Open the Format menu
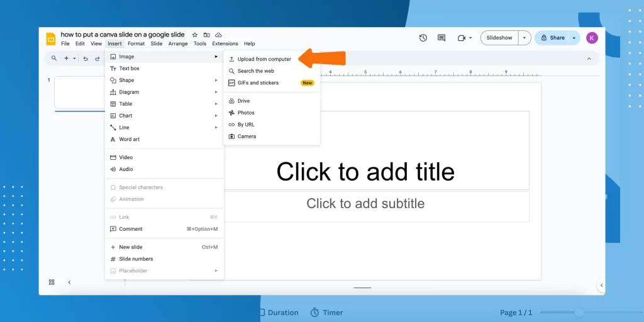The image size is (644, 322). 136,43
